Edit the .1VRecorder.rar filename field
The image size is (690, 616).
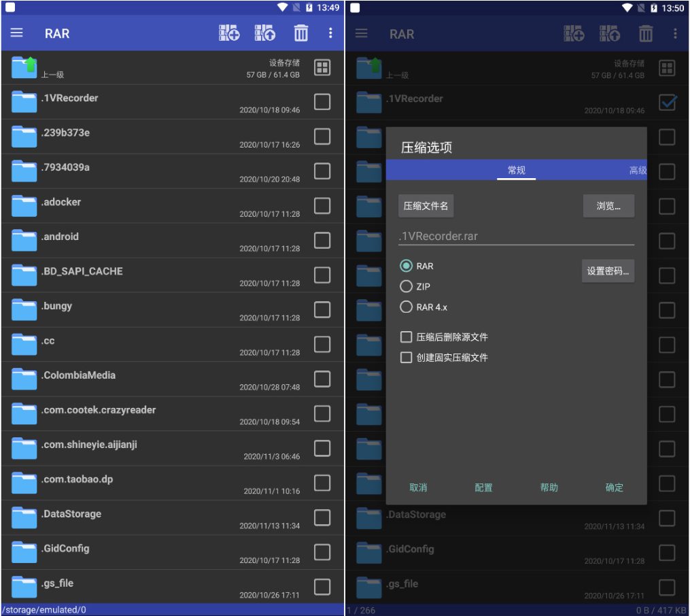tap(516, 237)
